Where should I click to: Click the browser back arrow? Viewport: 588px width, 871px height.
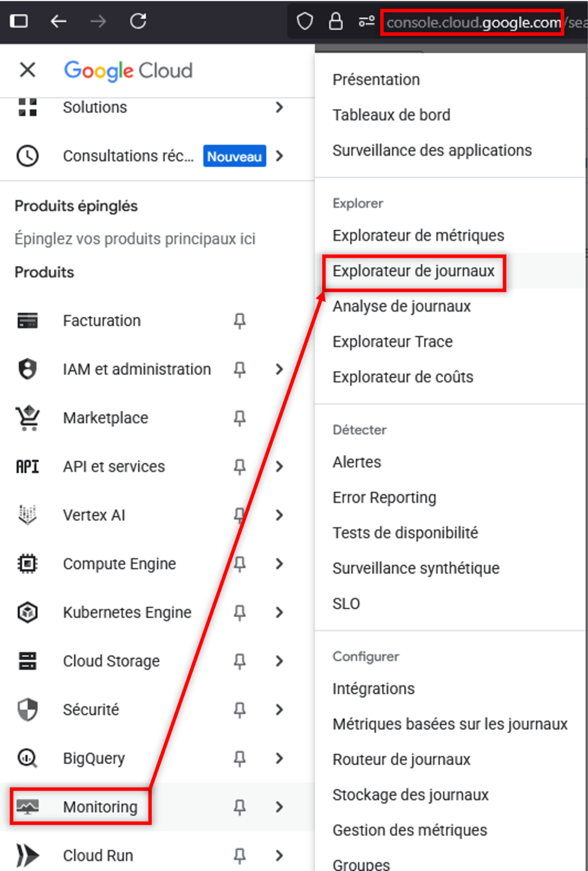coord(58,21)
